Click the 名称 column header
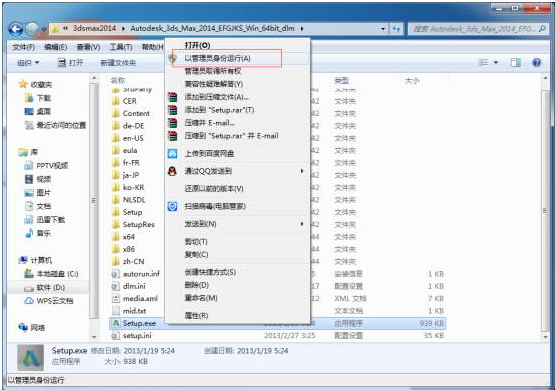 pyautogui.click(x=118, y=81)
